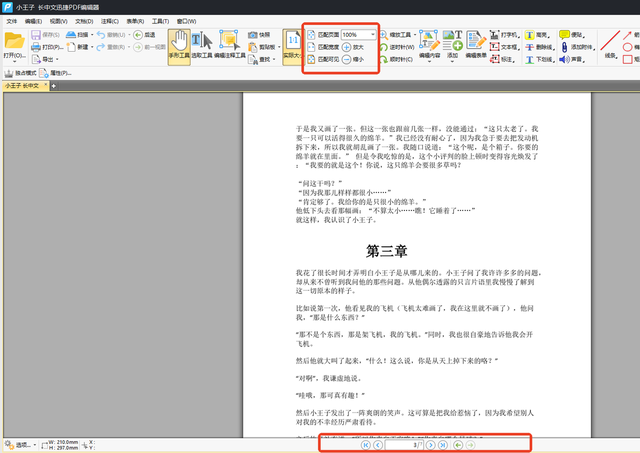Open the 文件 menu

click(x=11, y=21)
